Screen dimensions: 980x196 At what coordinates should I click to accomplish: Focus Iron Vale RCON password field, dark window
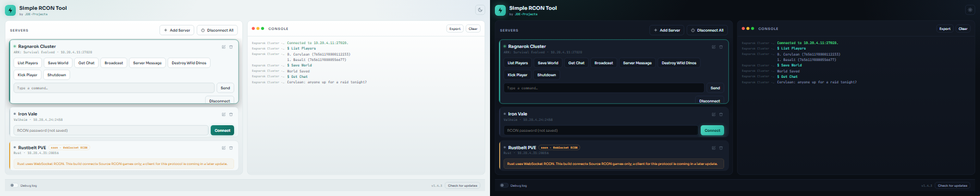601,130
